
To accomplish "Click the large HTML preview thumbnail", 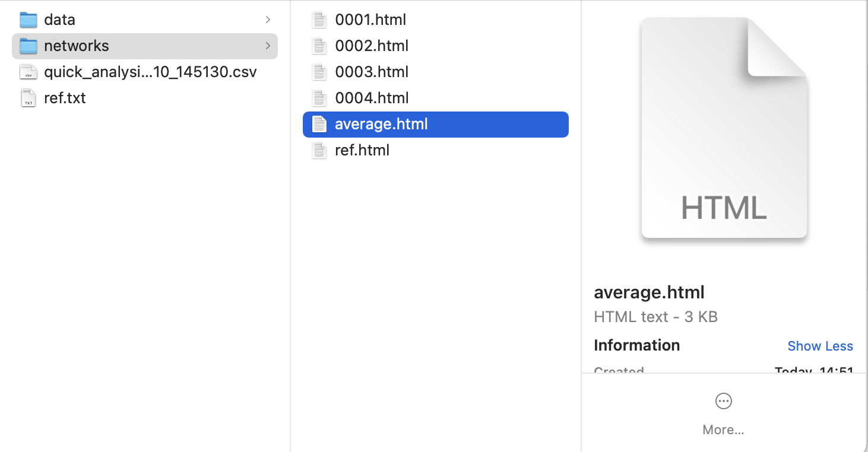I will (724, 128).
